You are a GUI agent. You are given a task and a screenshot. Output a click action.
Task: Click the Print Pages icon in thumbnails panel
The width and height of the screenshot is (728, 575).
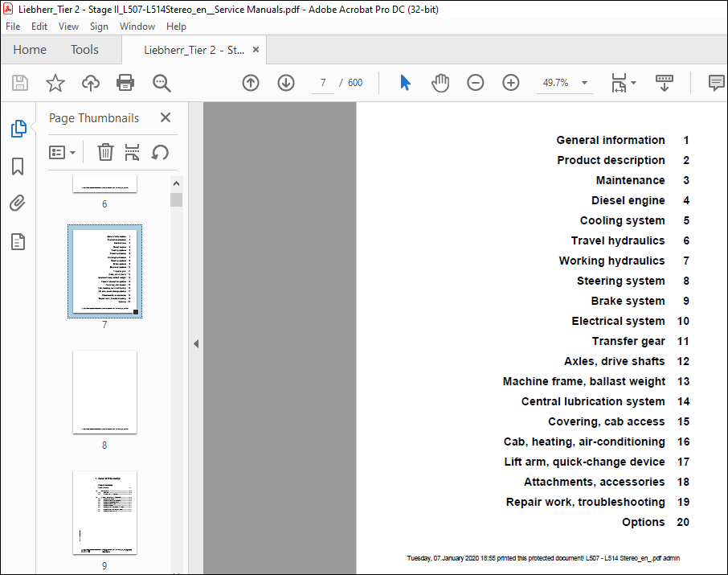(x=132, y=153)
